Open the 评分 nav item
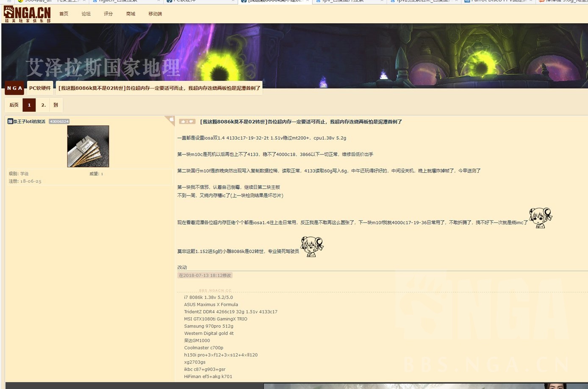 108,14
